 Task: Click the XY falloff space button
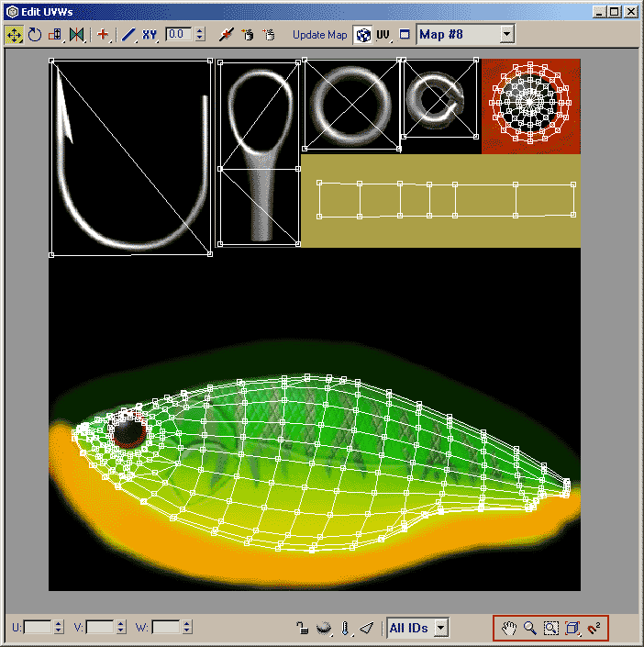(x=150, y=35)
